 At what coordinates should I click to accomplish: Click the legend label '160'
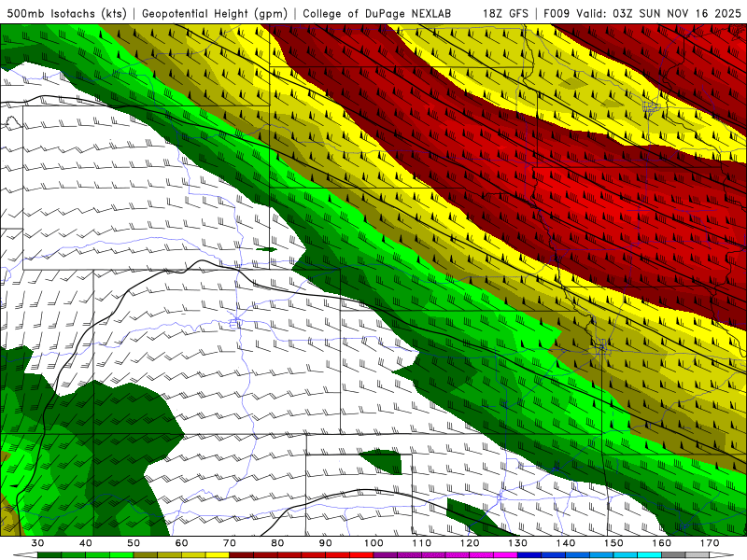pyautogui.click(x=662, y=543)
